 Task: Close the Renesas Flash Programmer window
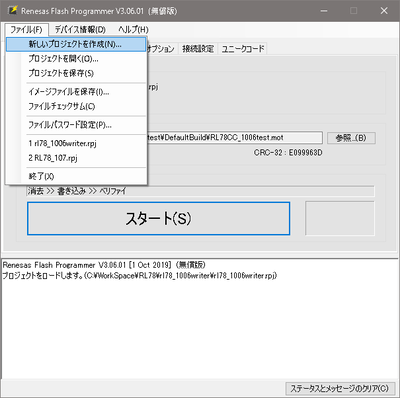(384, 11)
